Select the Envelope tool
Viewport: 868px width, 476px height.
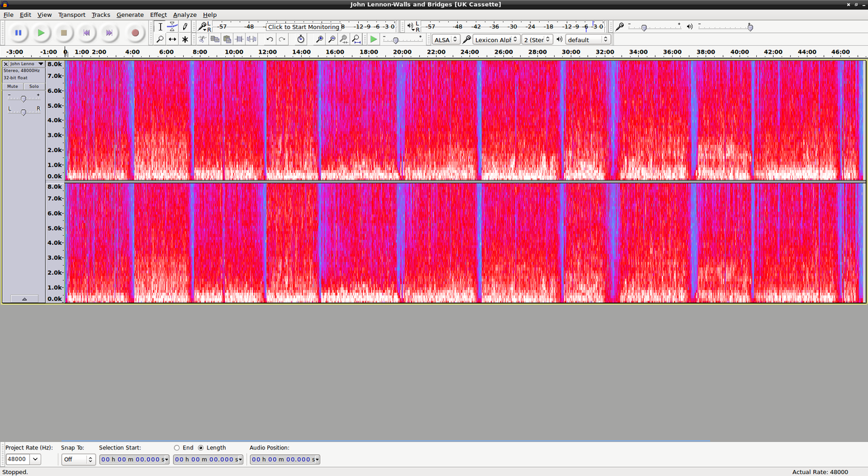pos(172,26)
